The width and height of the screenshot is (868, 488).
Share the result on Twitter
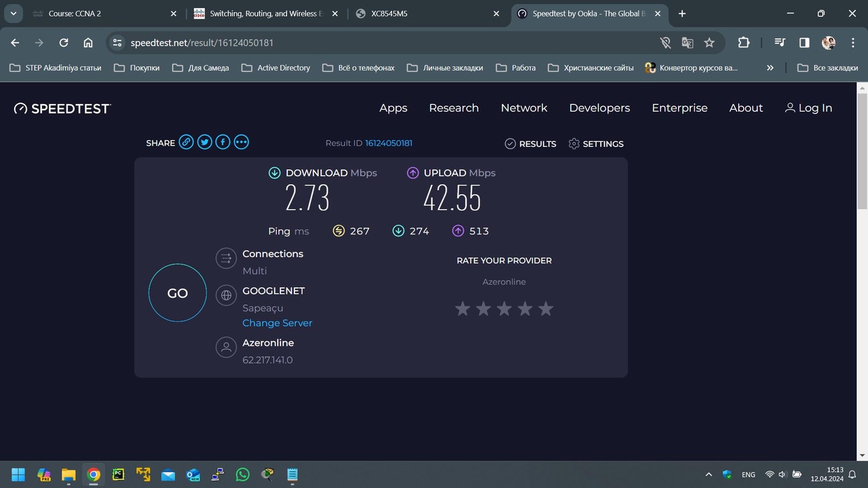205,142
